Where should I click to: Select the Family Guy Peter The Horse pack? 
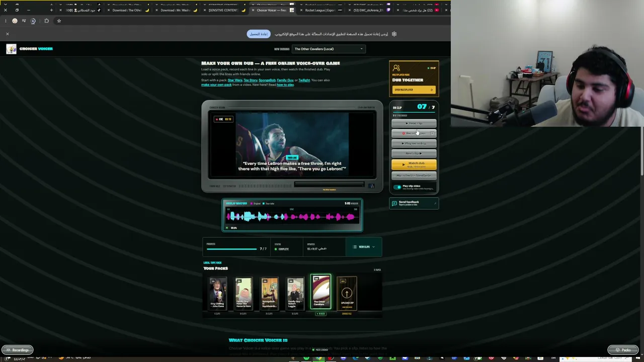click(244, 293)
